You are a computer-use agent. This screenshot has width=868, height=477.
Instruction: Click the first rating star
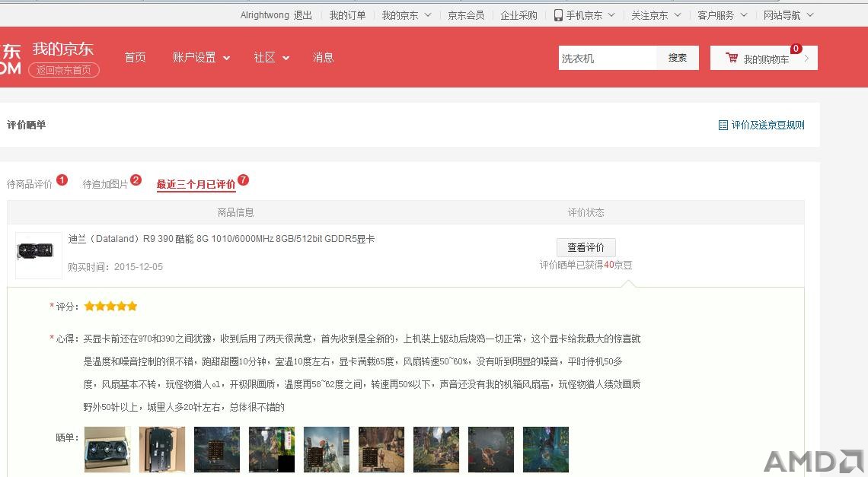point(89,306)
